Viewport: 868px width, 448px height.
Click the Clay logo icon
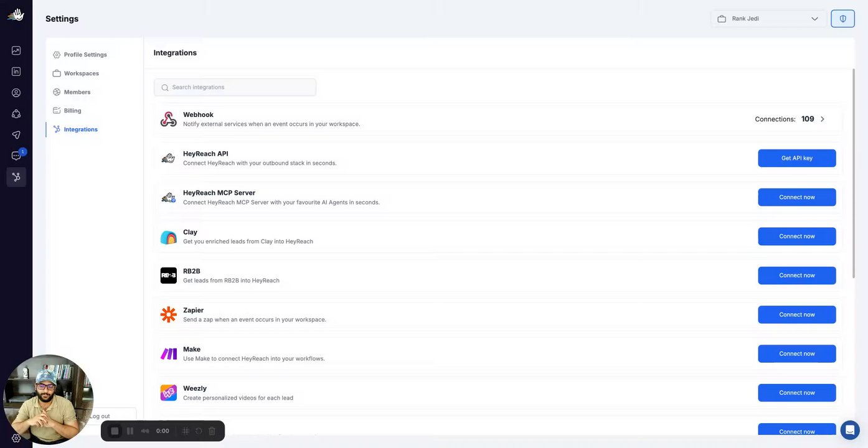click(x=168, y=236)
